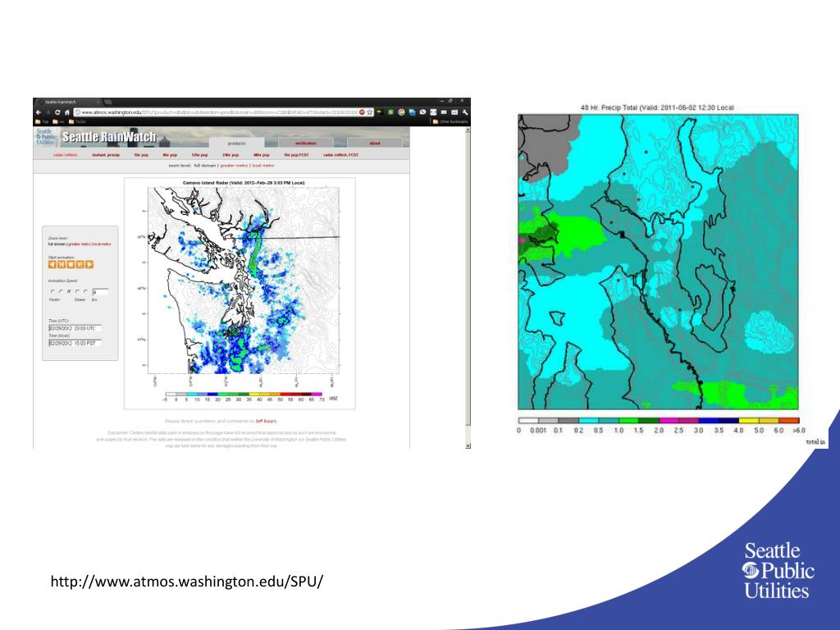
Task: Step animation forward one frame
Action: click(80, 265)
